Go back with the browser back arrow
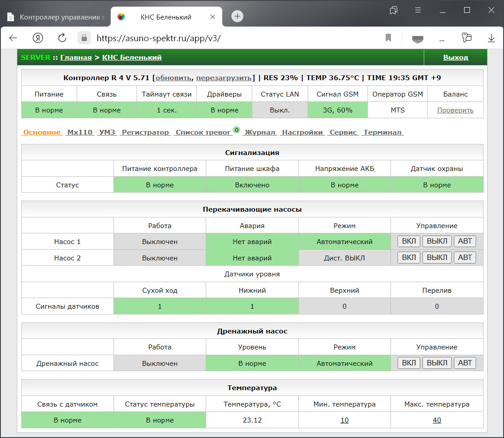This screenshot has height=438, width=504. click(13, 38)
